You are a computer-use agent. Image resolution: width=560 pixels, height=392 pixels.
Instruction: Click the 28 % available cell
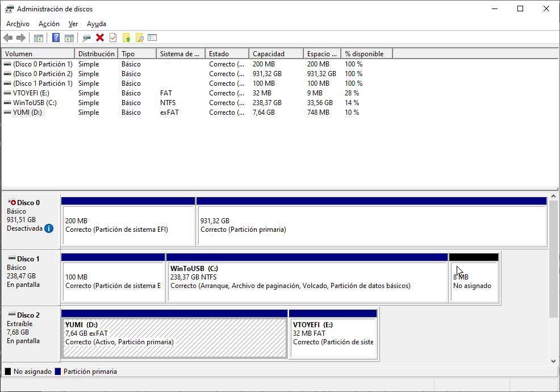(x=352, y=93)
